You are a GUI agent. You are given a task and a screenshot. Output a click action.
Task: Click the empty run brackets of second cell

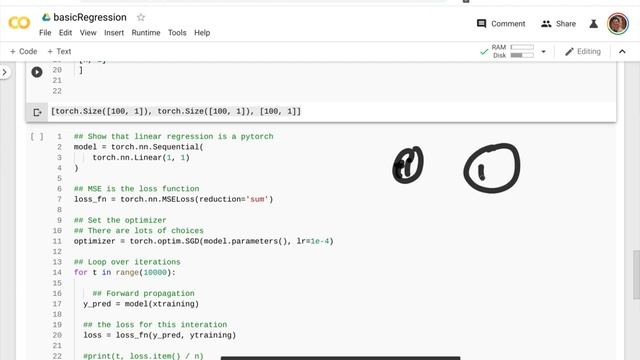tap(37, 136)
